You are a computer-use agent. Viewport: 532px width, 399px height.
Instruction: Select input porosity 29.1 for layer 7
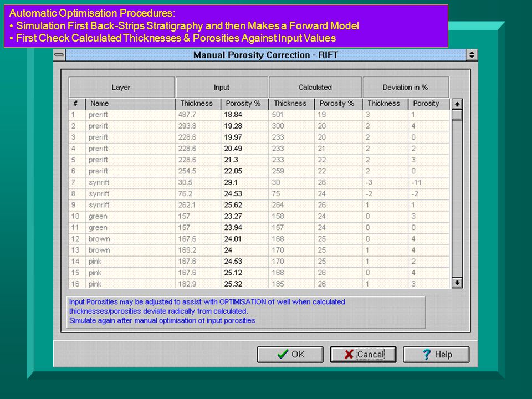click(x=244, y=182)
